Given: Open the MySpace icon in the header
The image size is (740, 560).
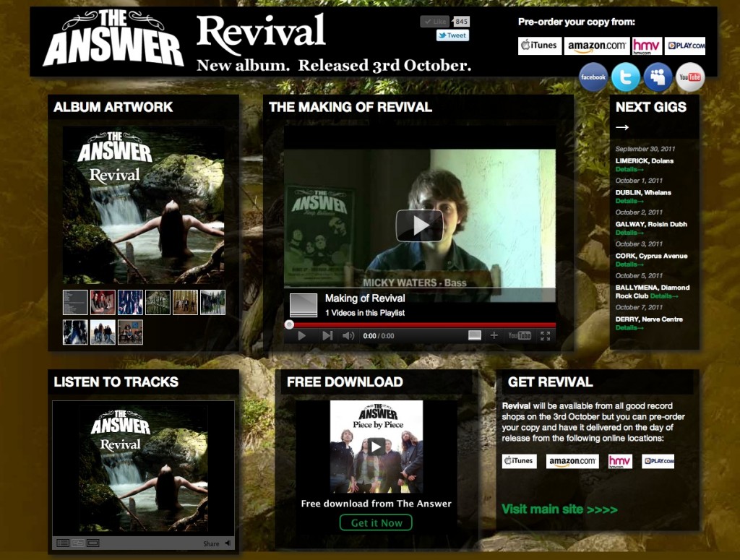Looking at the screenshot, I should 658,77.
